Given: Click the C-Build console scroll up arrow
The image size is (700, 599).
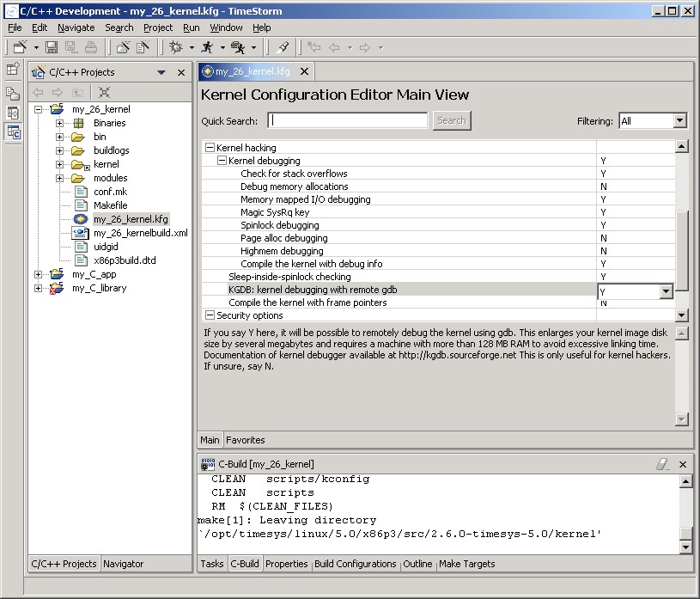Looking at the screenshot, I should coord(685,481).
